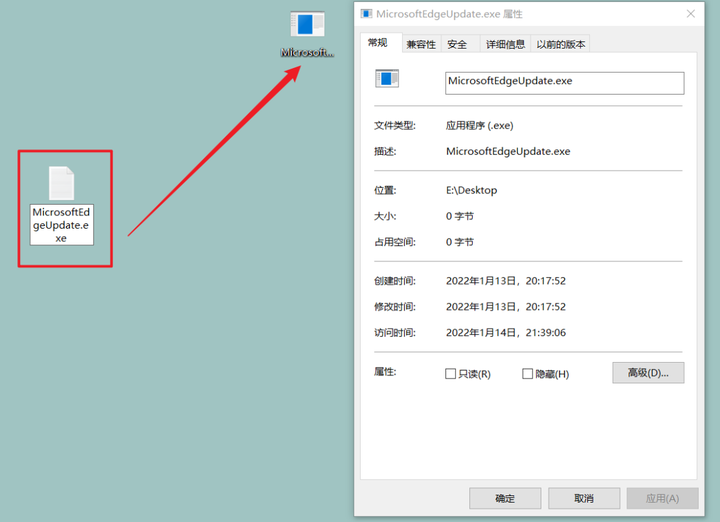Screen dimensions: 720x522
Task: Click the 属性: label
Action: [x=385, y=371]
